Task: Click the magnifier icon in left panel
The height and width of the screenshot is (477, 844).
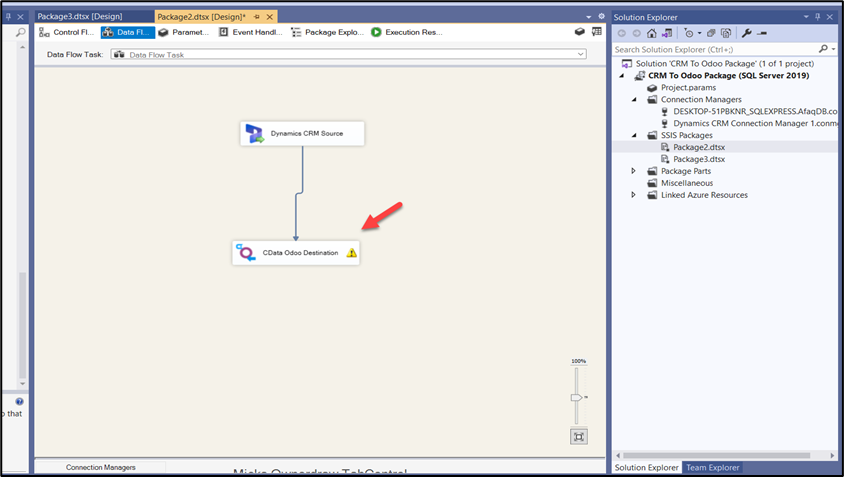Action: (x=20, y=32)
